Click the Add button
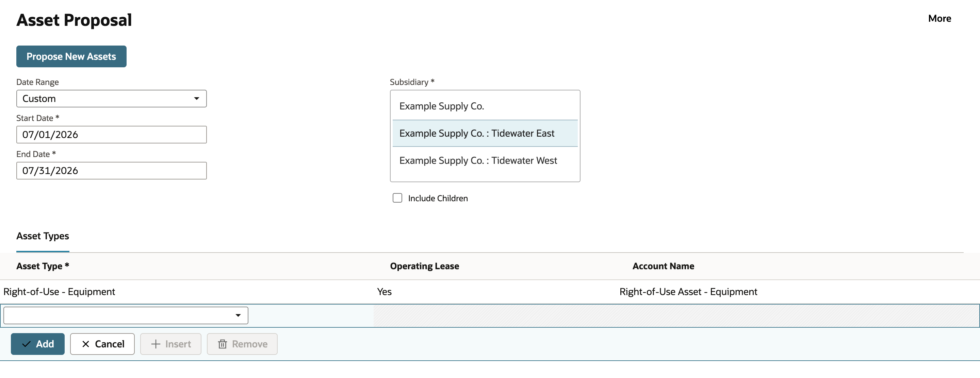The image size is (980, 378). click(38, 344)
